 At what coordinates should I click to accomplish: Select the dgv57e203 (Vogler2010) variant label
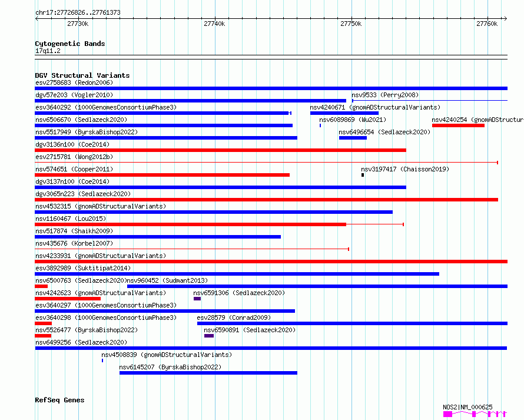[74, 95]
